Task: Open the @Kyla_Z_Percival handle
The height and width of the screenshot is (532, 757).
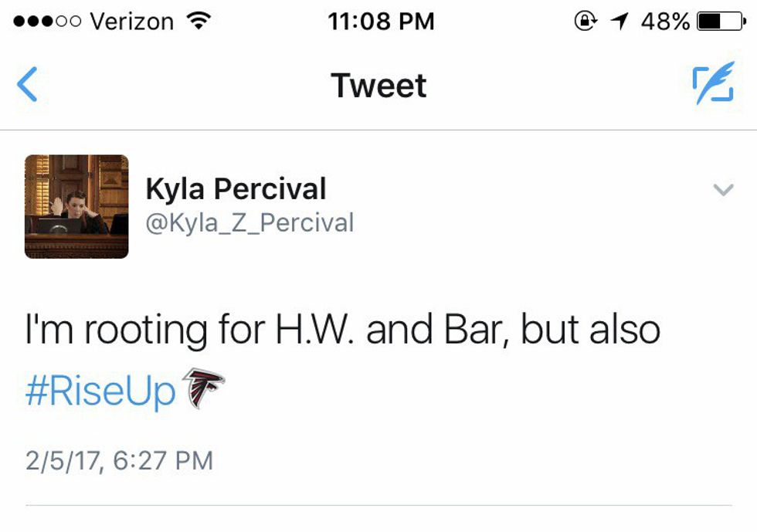Action: tap(250, 223)
